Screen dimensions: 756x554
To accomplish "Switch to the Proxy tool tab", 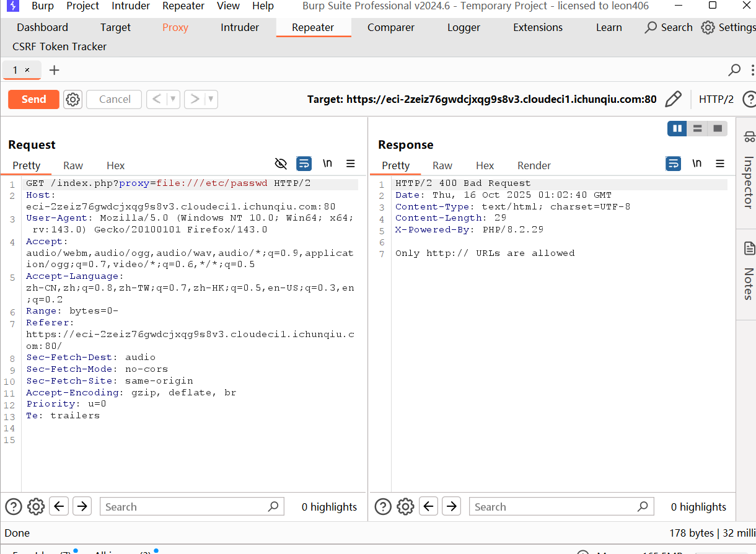I will pyautogui.click(x=175, y=27).
